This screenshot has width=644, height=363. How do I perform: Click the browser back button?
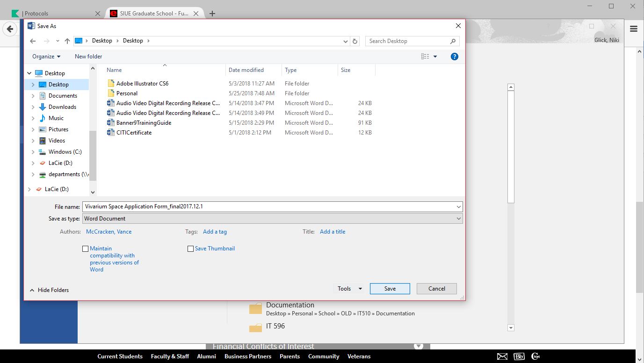[x=10, y=29]
